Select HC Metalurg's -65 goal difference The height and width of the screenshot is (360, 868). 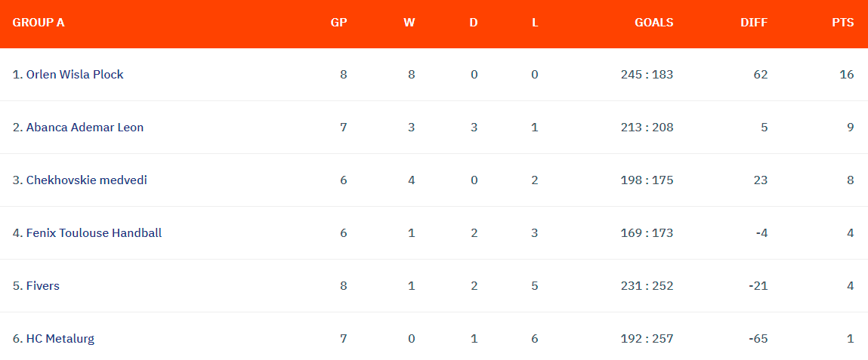[757, 338]
